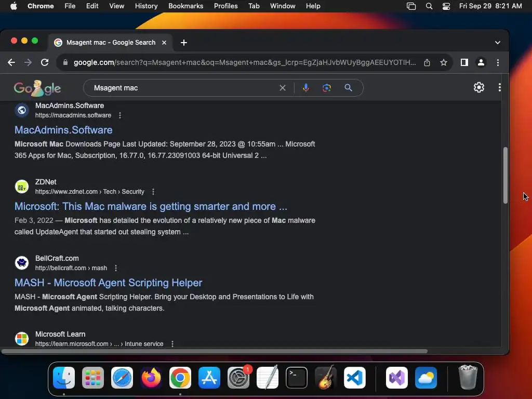
Task: Click the Google doodle logo
Action: 37,88
